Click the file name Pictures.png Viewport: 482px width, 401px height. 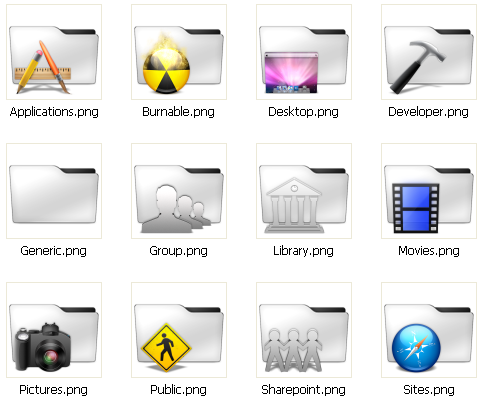click(x=53, y=390)
